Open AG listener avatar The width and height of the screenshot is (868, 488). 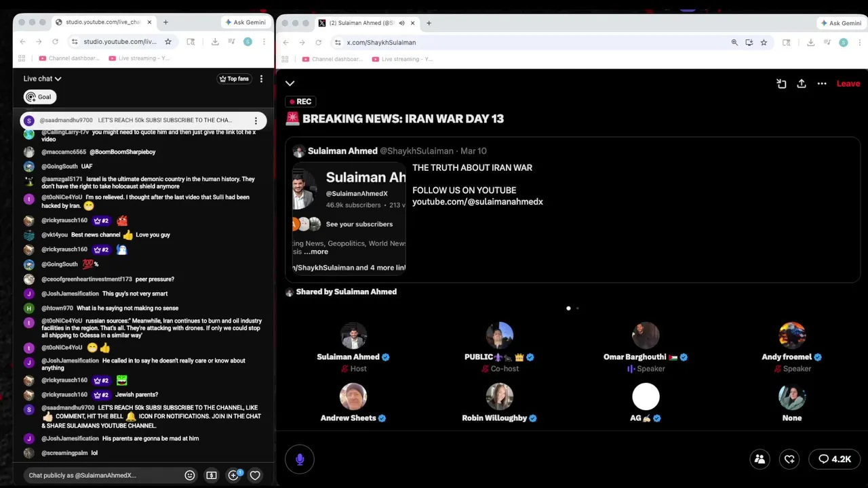tap(646, 396)
